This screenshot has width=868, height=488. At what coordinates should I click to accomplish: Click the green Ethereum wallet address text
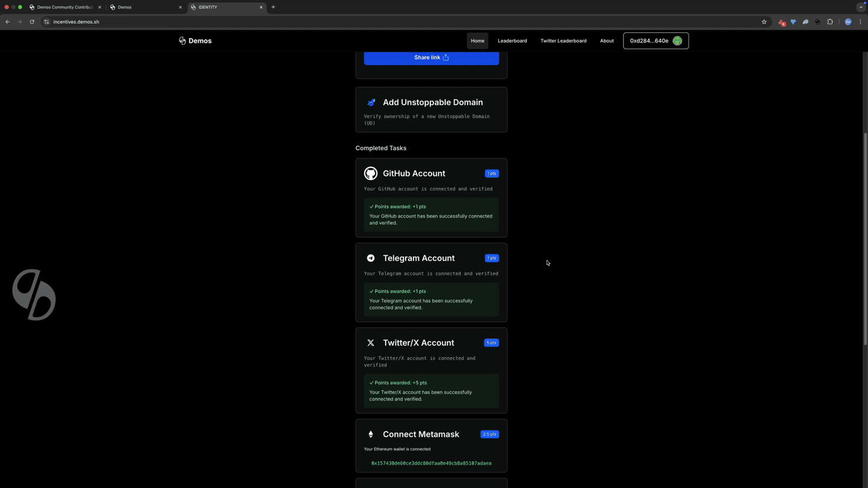coord(431,463)
